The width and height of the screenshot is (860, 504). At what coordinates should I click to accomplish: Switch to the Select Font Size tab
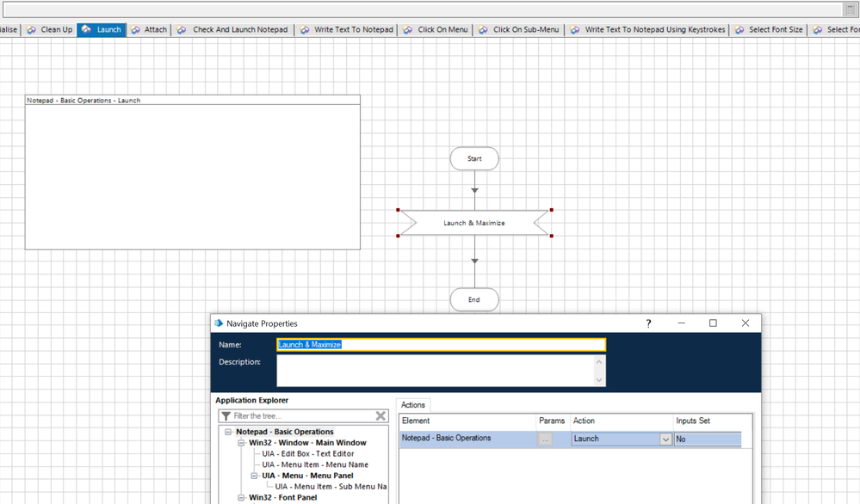(769, 29)
